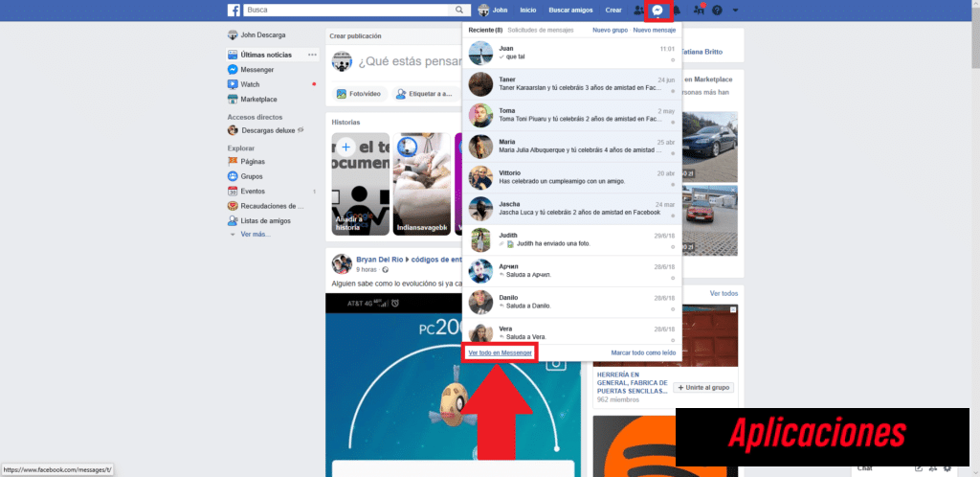Expand Ver más in left sidebar
Screen dimensions: 980x477
[x=252, y=235]
